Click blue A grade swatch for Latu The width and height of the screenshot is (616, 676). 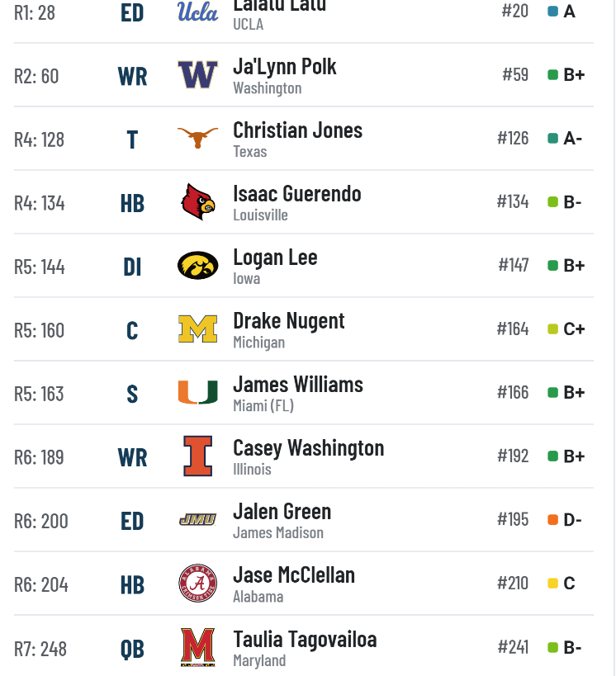(x=553, y=12)
